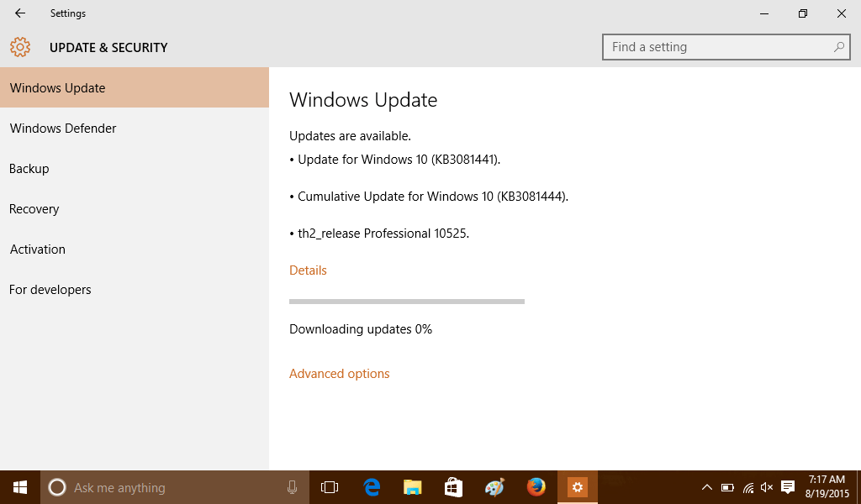
Task: Click the Ask me anything search box
Action: tap(175, 487)
